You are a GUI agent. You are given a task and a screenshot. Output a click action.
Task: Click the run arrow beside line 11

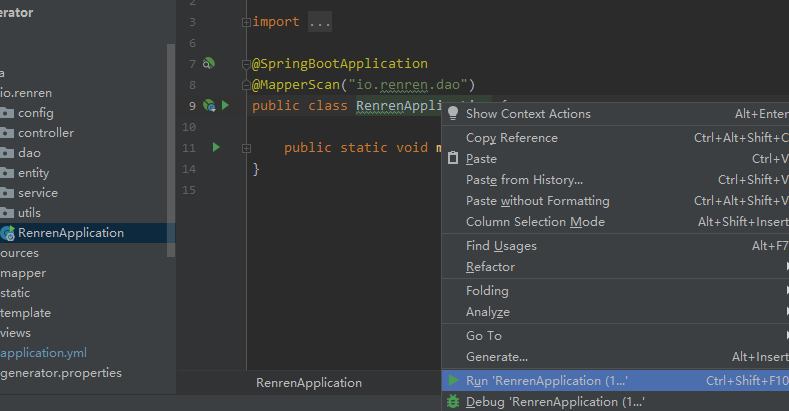216,148
